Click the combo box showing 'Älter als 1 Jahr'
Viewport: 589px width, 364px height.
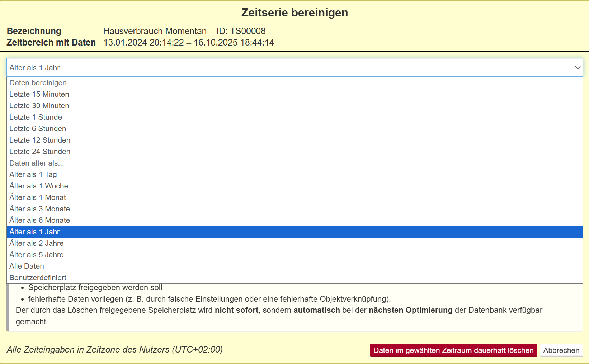[x=287, y=68]
